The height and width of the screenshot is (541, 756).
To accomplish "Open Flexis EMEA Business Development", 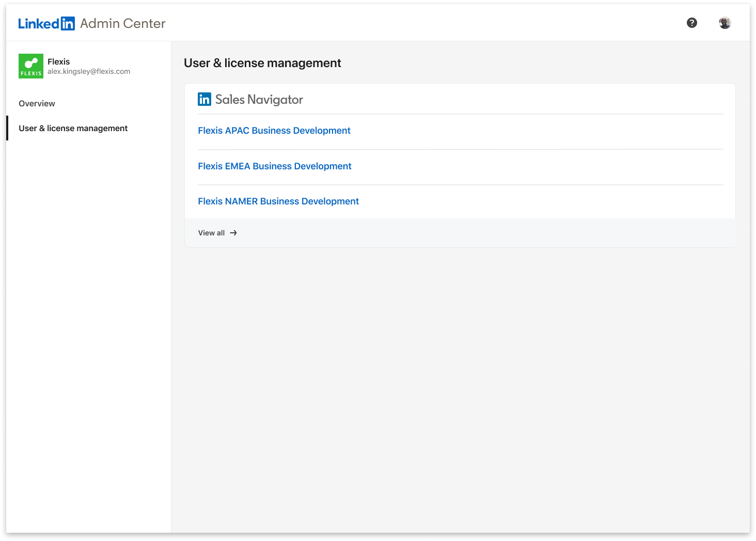I will (275, 166).
